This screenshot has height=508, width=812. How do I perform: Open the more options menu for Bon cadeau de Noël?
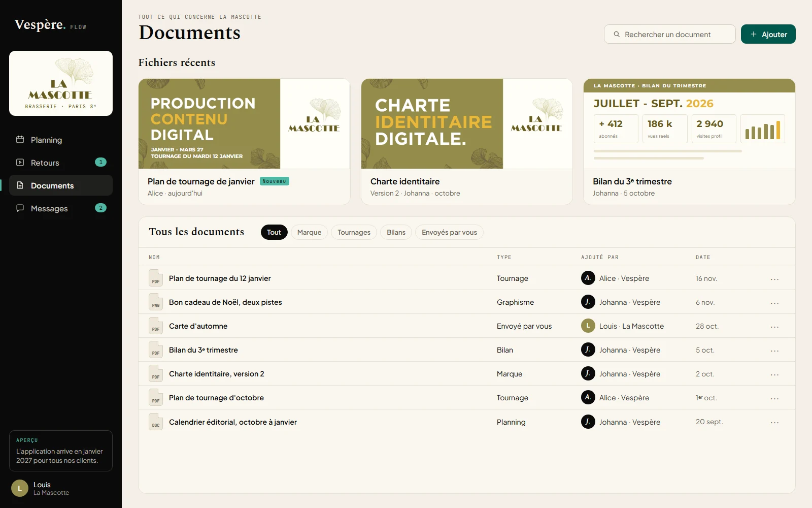coord(774,303)
